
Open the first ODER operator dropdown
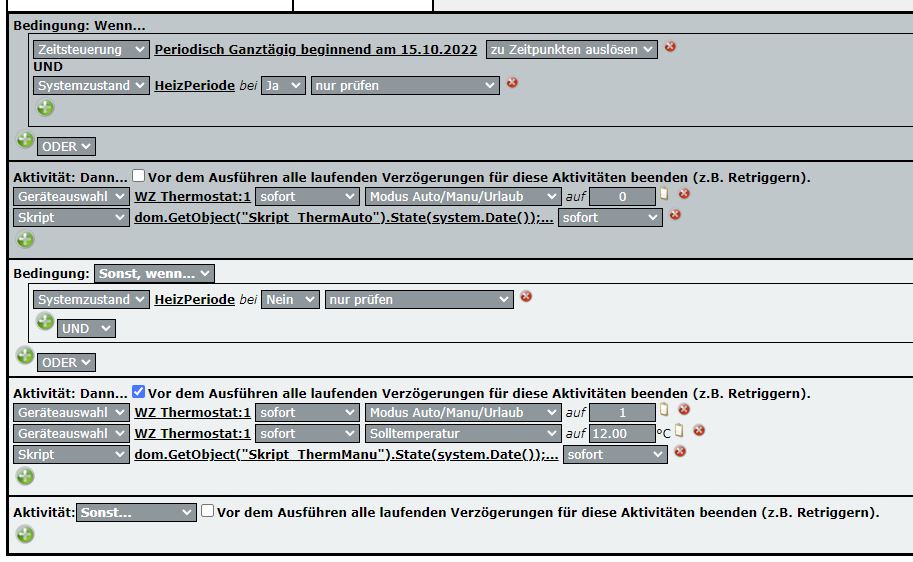(66, 147)
